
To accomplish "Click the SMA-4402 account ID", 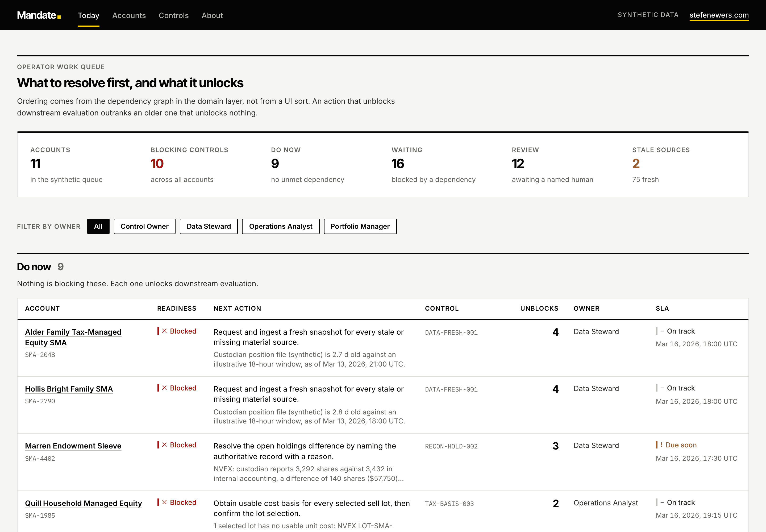I will click(40, 458).
